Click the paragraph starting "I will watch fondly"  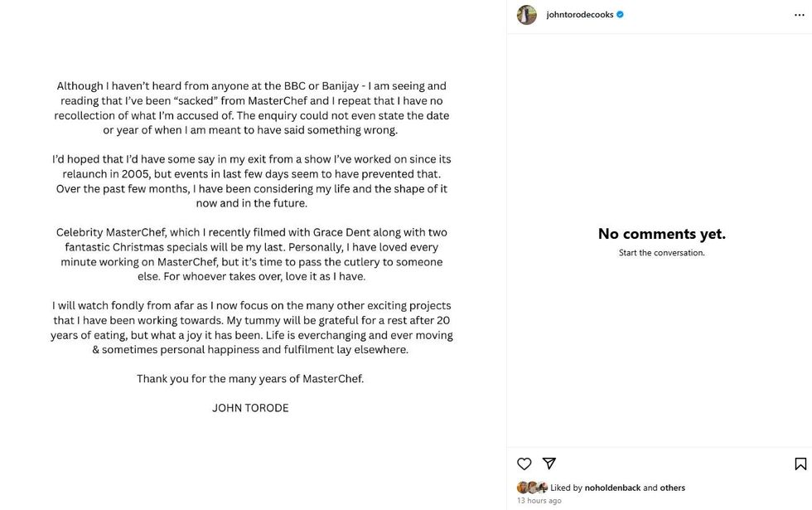click(251, 328)
